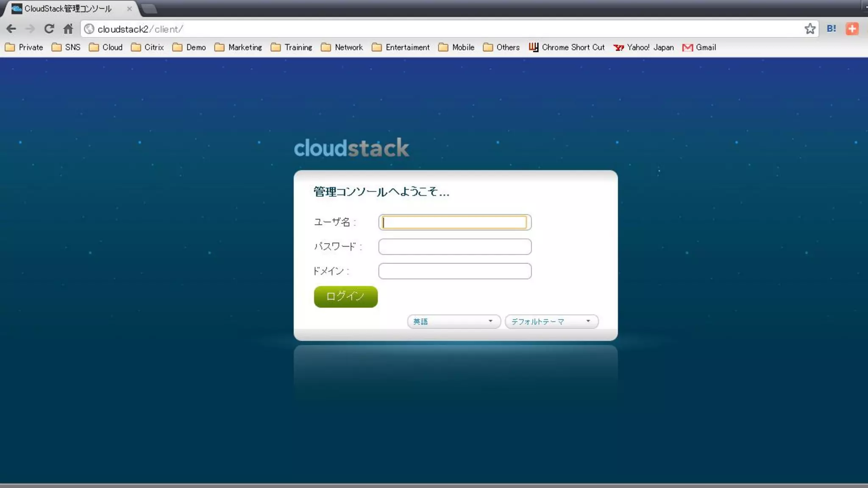This screenshot has width=868, height=488.
Task: Expand the language dropdown showing 英語
Action: pos(453,322)
